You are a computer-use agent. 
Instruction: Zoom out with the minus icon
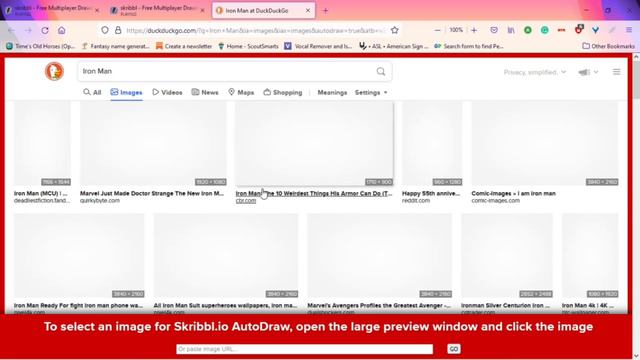(438, 30)
